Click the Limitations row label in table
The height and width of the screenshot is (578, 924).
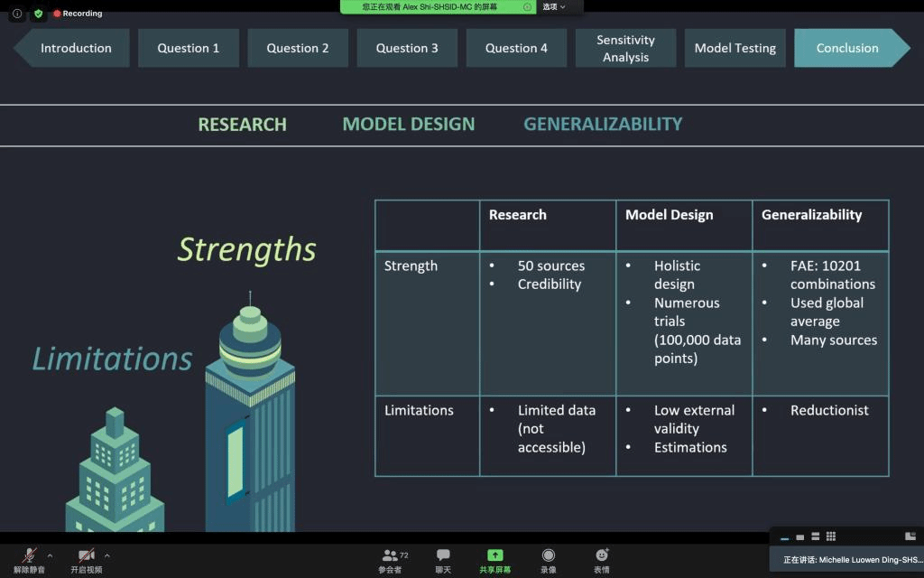point(419,410)
